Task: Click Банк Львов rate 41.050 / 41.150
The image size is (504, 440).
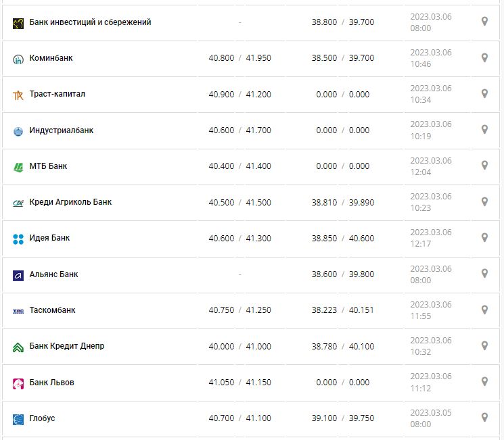Action: coord(239,383)
